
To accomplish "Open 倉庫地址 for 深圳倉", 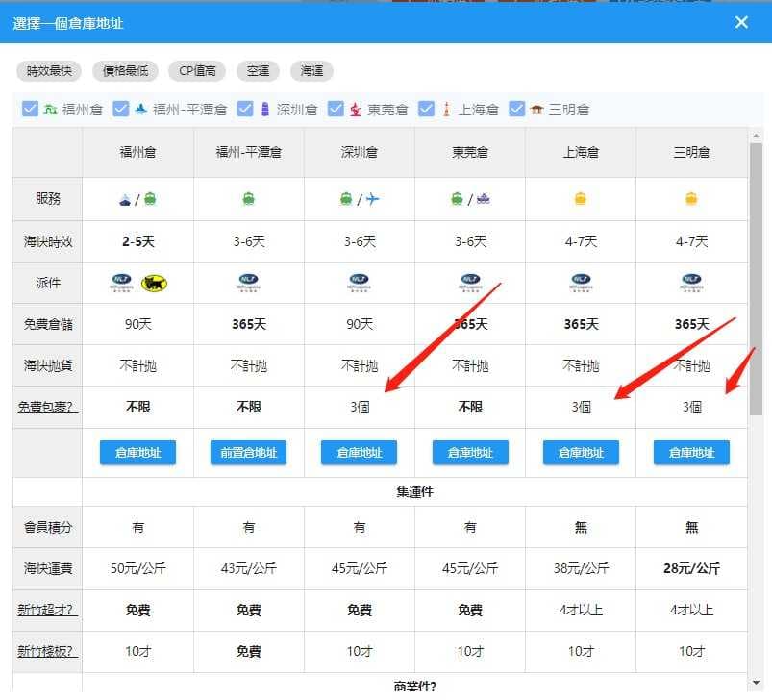I will coord(359,452).
